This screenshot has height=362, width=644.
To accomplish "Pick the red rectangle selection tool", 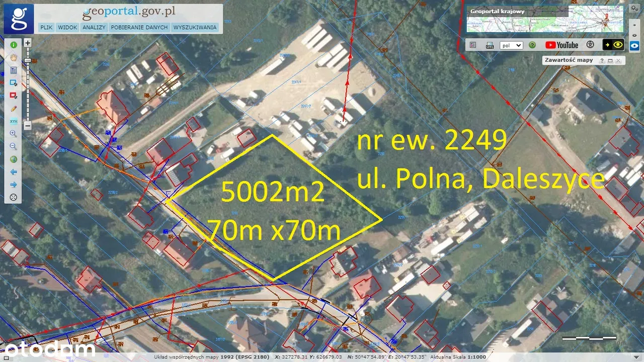I will (x=14, y=95).
